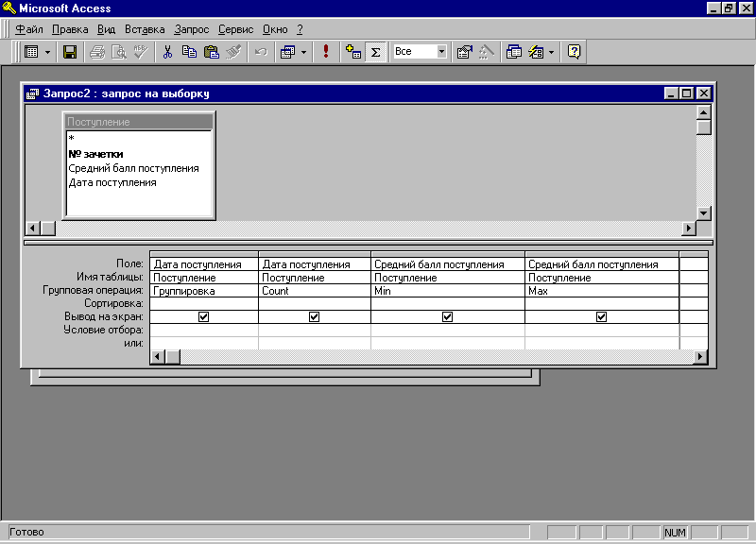Click table pane vertical scroll up arrow
This screenshot has width=756, height=544.
[703, 112]
